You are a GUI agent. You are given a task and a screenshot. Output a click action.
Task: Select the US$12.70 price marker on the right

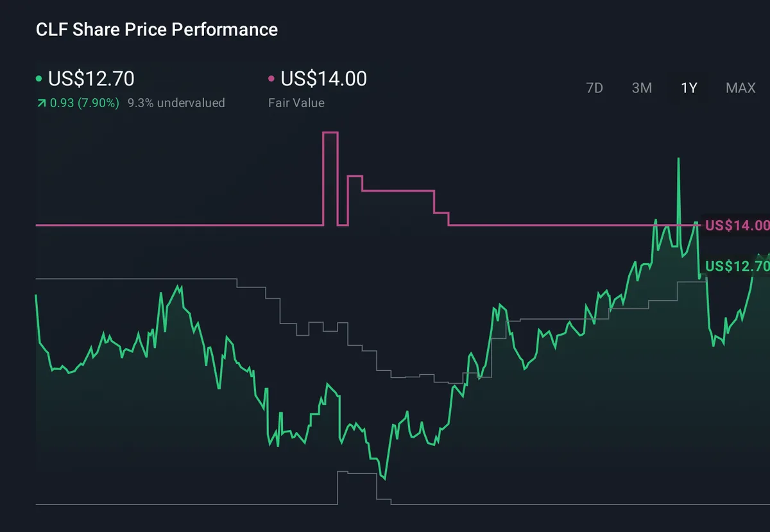click(737, 266)
